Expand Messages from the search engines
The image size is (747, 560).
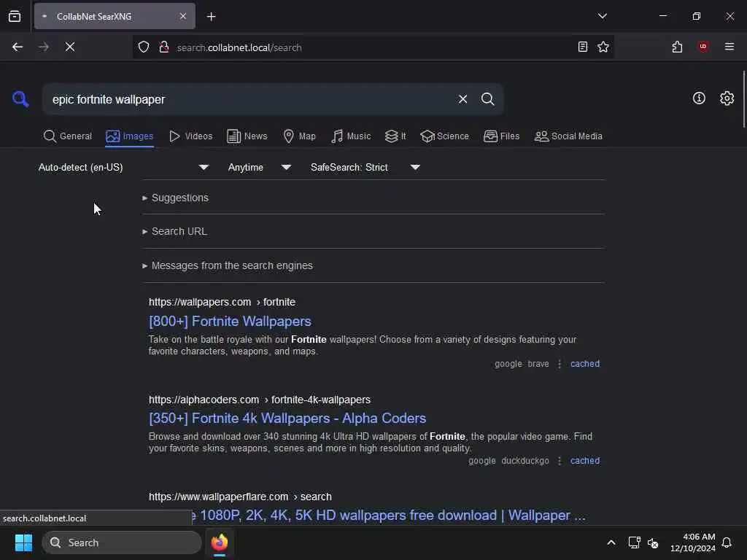coord(228,265)
